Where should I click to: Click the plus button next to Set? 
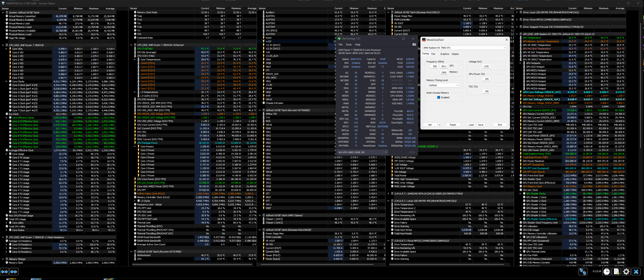439,125
